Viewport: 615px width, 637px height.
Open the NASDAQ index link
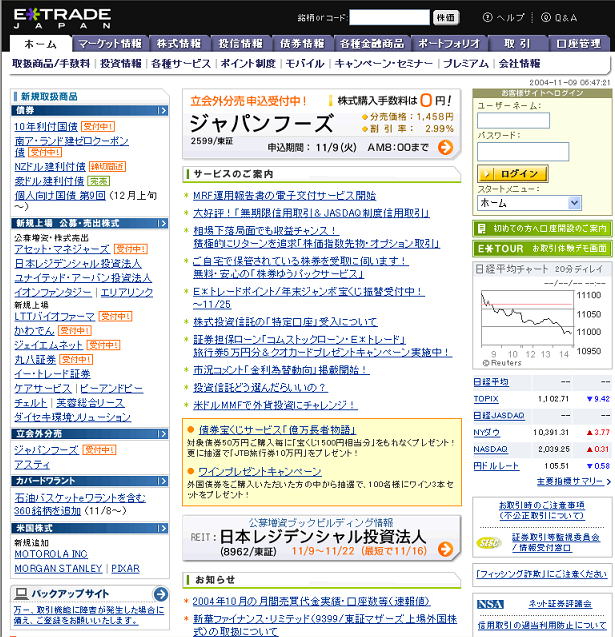coord(490,449)
